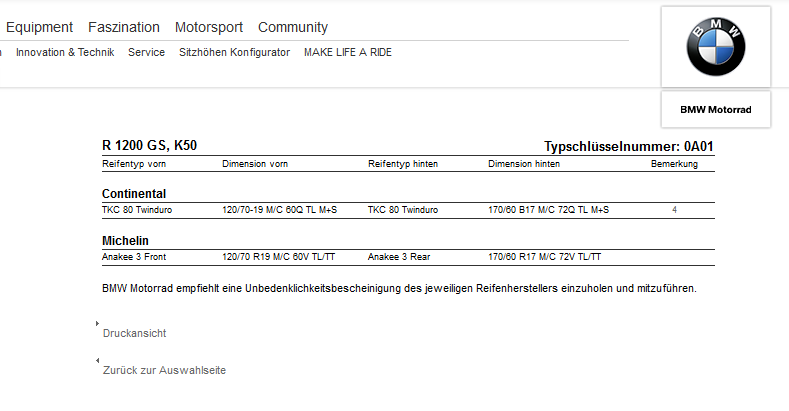Select the Anakee 3 Front tire entry
Screen dimensions: 789x411
point(133,257)
